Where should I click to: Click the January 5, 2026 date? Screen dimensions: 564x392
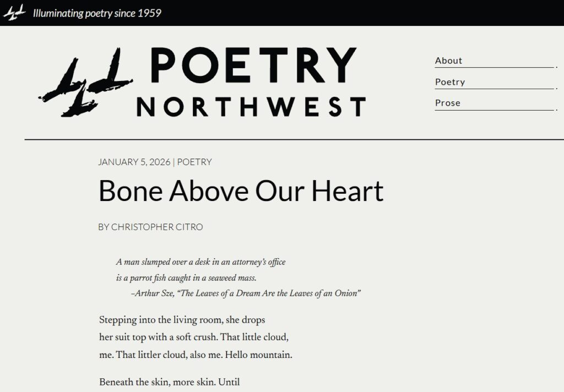tap(134, 162)
